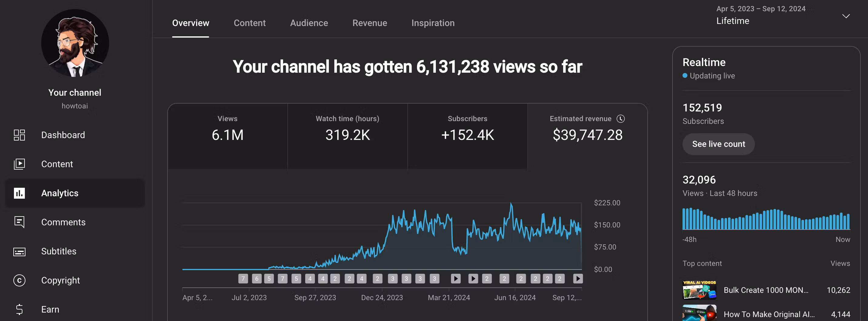The width and height of the screenshot is (868, 321).
Task: Click the Dashboard grid icon in sidebar
Action: click(19, 135)
